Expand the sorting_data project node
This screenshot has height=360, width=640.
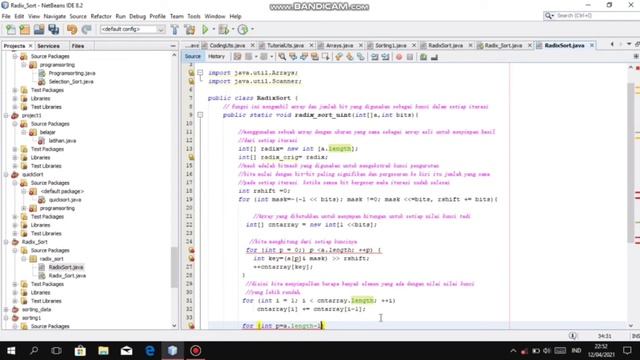pyautogui.click(x=6, y=309)
